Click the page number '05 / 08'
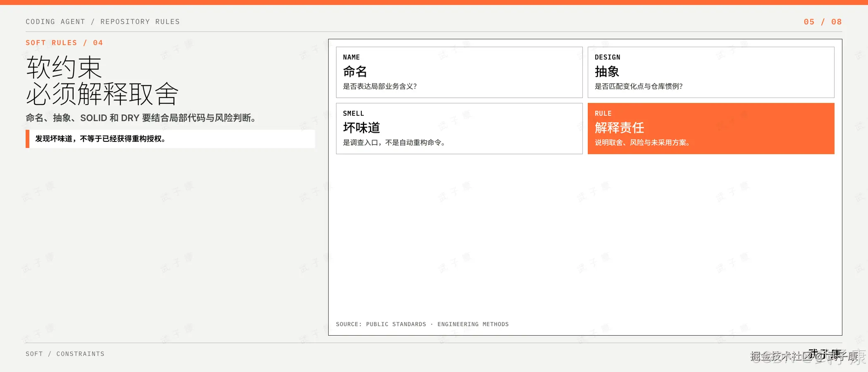 pos(823,21)
